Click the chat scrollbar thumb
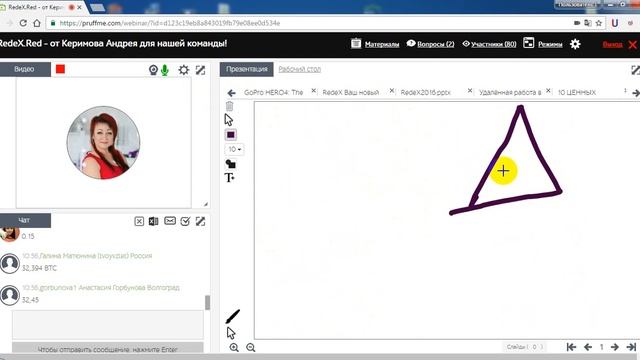This screenshot has width=640, height=360. tap(207, 302)
